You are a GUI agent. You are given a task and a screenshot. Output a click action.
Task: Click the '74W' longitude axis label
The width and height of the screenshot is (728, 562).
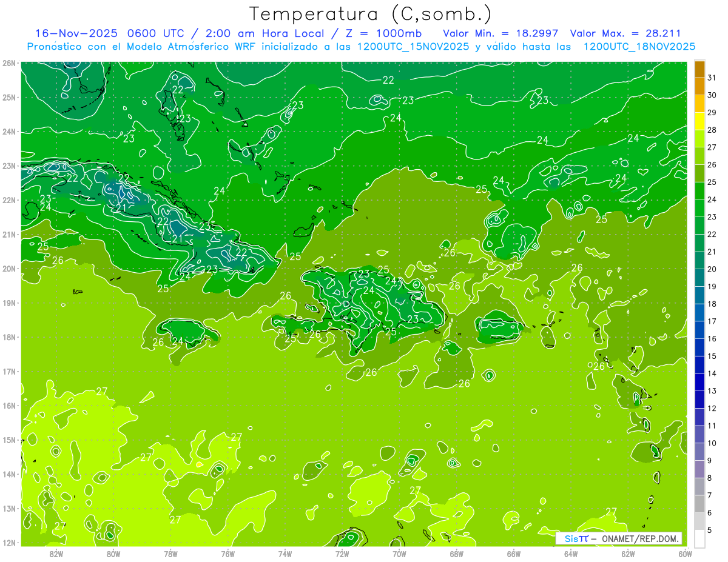(285, 554)
